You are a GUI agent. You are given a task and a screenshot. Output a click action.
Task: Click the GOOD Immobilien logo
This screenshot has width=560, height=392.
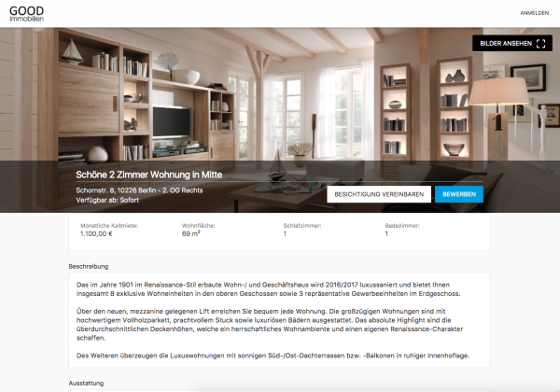[26, 14]
